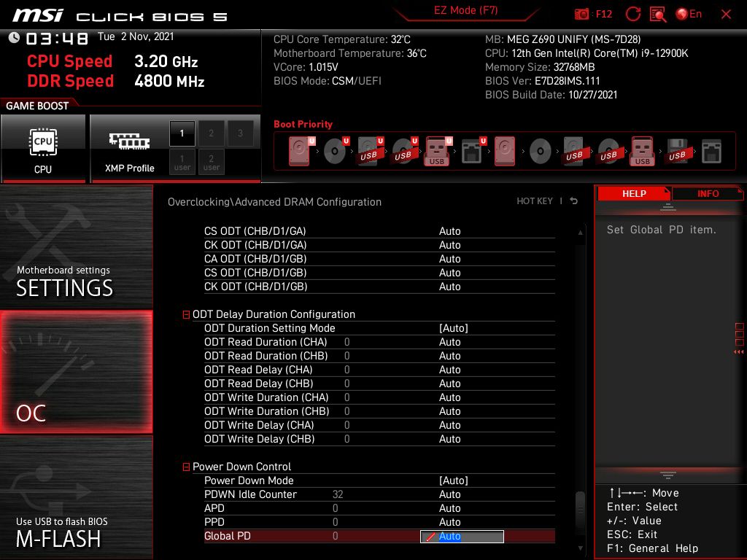
Task: Select ODT Write Duration (CHA) row
Action: coord(379,397)
